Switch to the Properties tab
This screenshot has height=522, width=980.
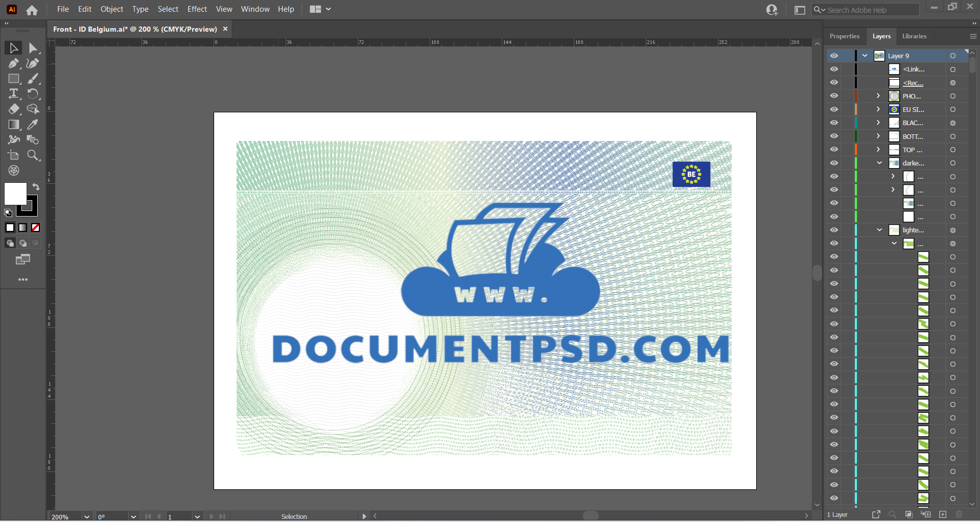pos(845,36)
